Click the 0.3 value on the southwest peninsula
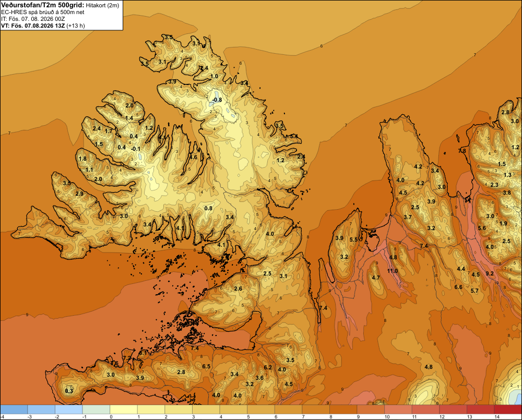The image size is (522, 420). coord(69,391)
